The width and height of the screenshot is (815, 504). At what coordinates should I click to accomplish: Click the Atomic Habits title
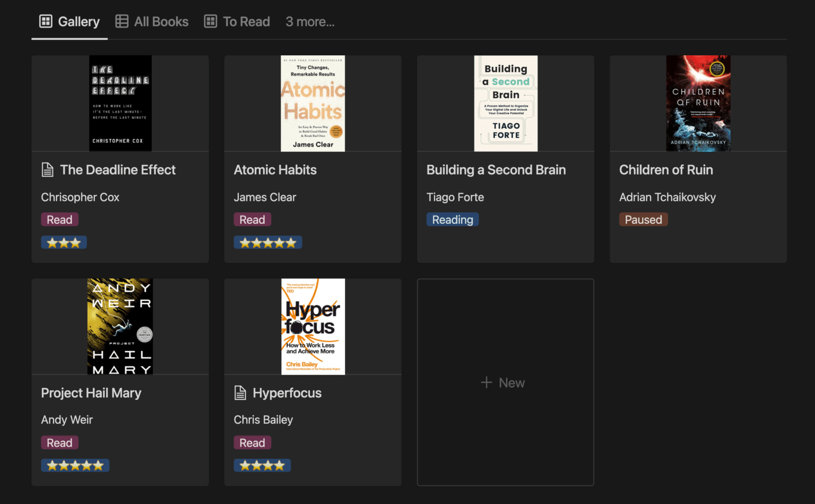[x=275, y=169]
